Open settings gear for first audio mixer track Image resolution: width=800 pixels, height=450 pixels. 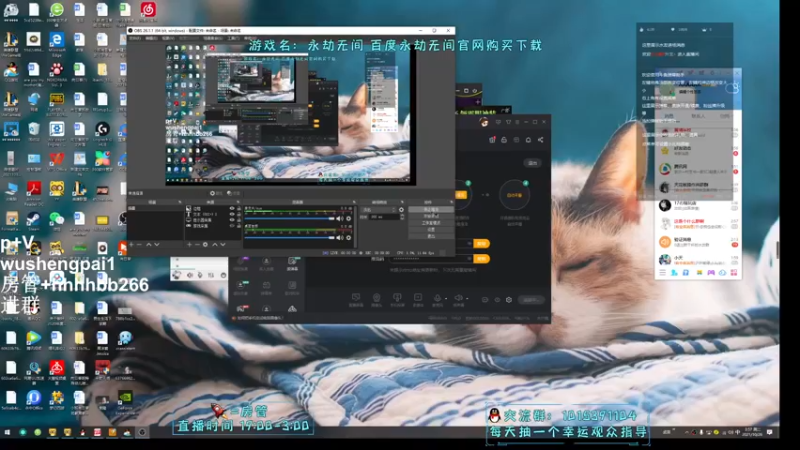348,218
